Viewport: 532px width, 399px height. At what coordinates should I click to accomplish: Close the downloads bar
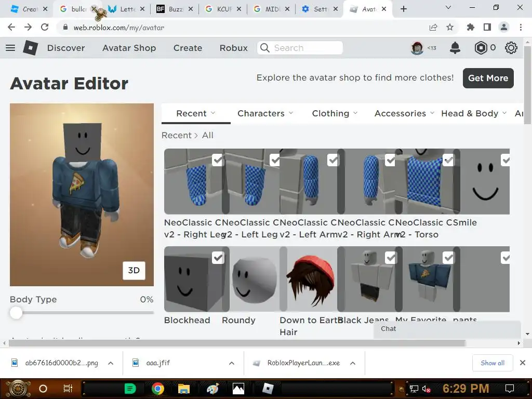click(x=523, y=363)
